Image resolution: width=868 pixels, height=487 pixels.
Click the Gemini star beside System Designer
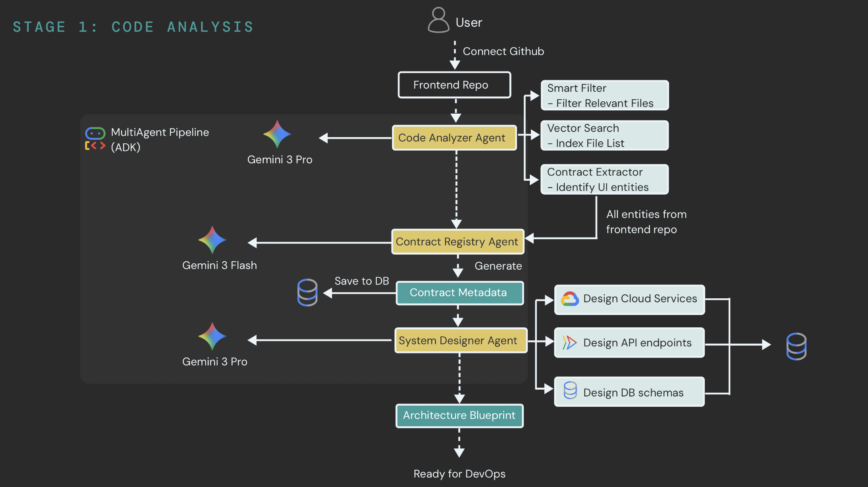[212, 336]
